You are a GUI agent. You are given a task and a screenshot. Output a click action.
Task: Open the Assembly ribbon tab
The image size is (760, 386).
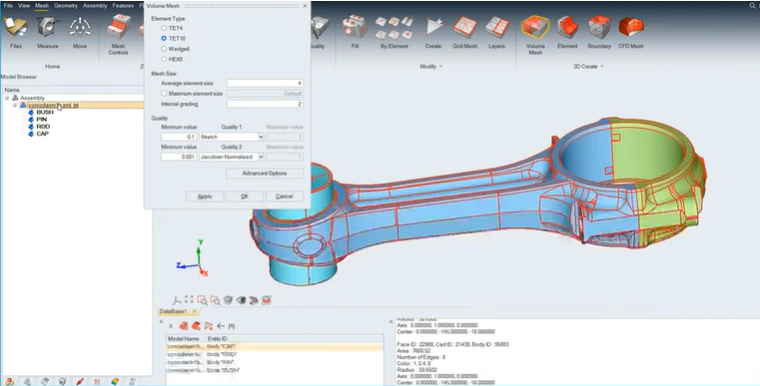click(x=95, y=6)
